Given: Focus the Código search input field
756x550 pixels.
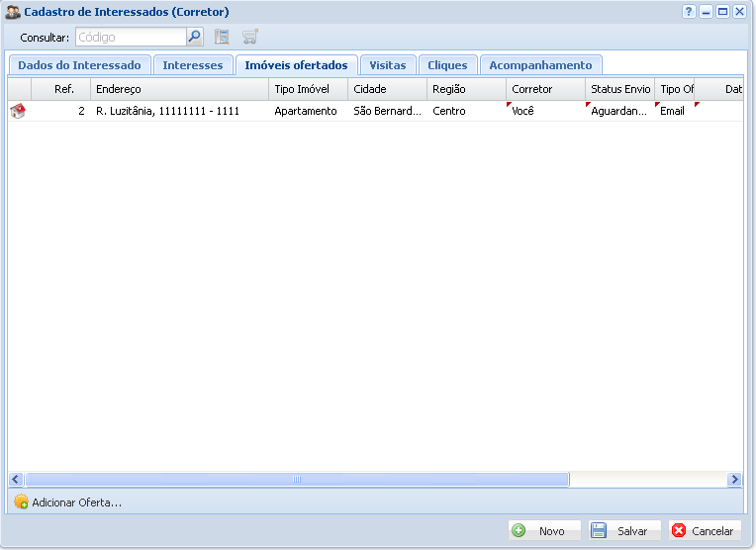Looking at the screenshot, I should pos(131,38).
